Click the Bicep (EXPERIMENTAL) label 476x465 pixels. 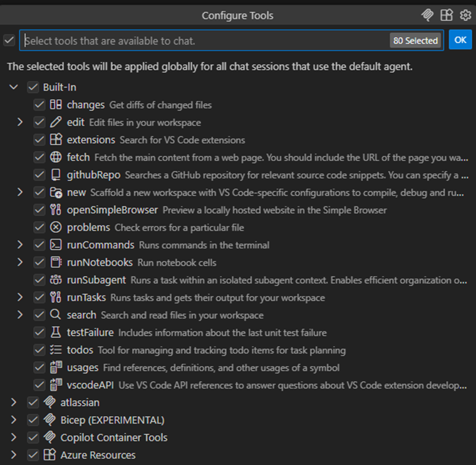112,420
